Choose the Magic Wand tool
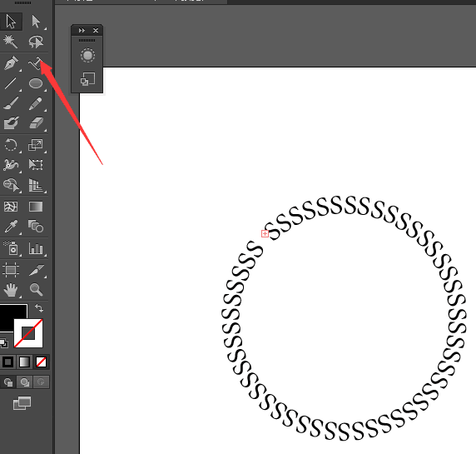Screen dimensions: 476x454 click(x=11, y=42)
